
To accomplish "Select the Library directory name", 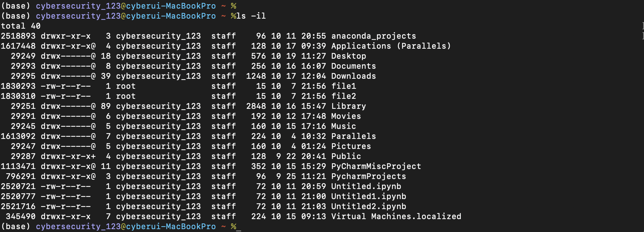I will pos(348,106).
